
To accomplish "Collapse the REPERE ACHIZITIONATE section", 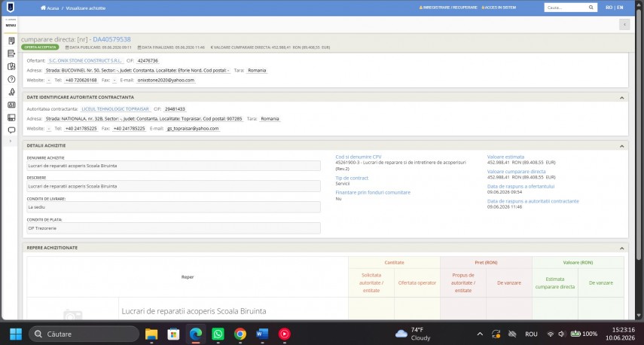I will (x=622, y=249).
